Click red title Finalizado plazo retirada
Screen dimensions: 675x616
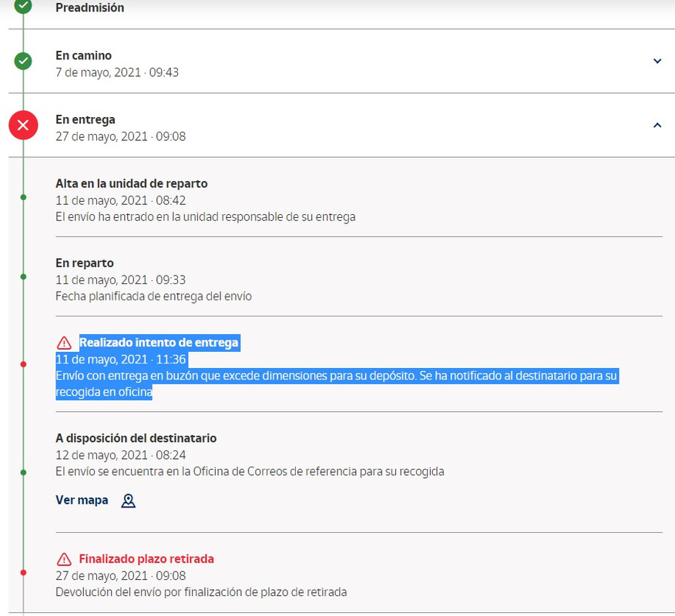point(146,559)
